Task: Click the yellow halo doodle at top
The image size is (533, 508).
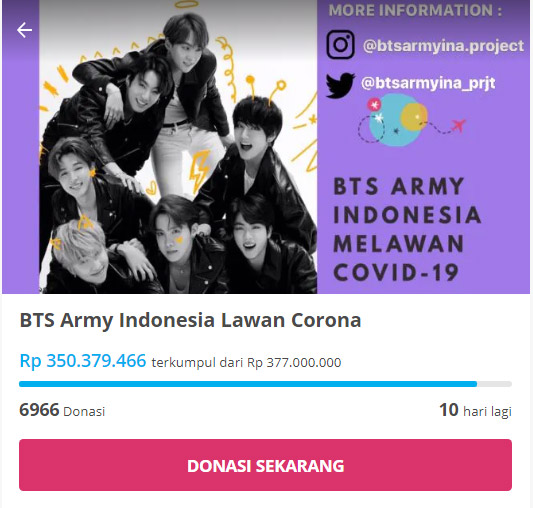Action: [x=186, y=4]
